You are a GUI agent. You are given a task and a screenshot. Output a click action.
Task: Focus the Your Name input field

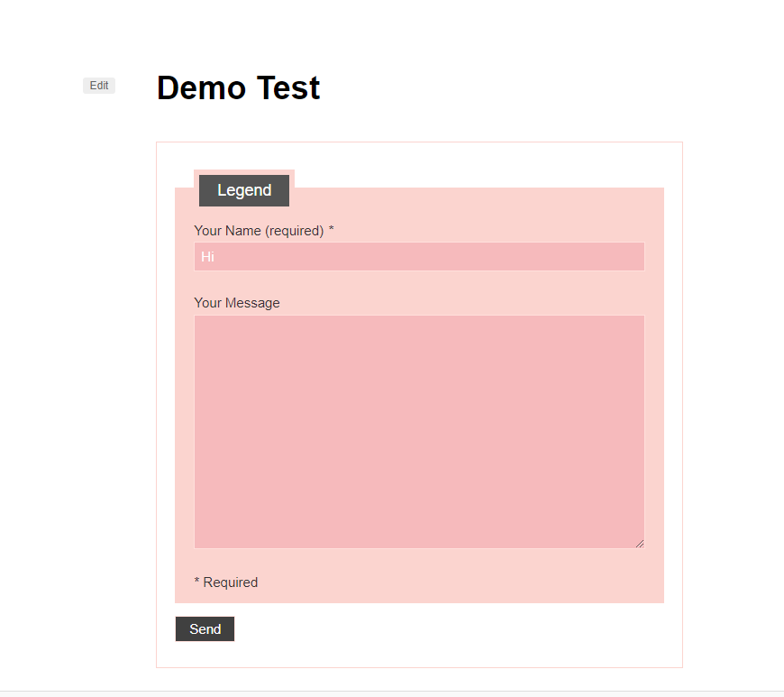click(x=419, y=257)
